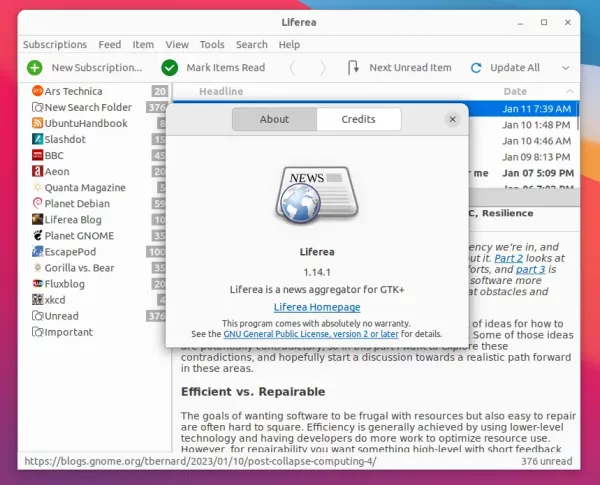Viewport: 600px width, 485px height.
Task: Select the unread Jan 07 5:09 PM item
Action: [538, 173]
